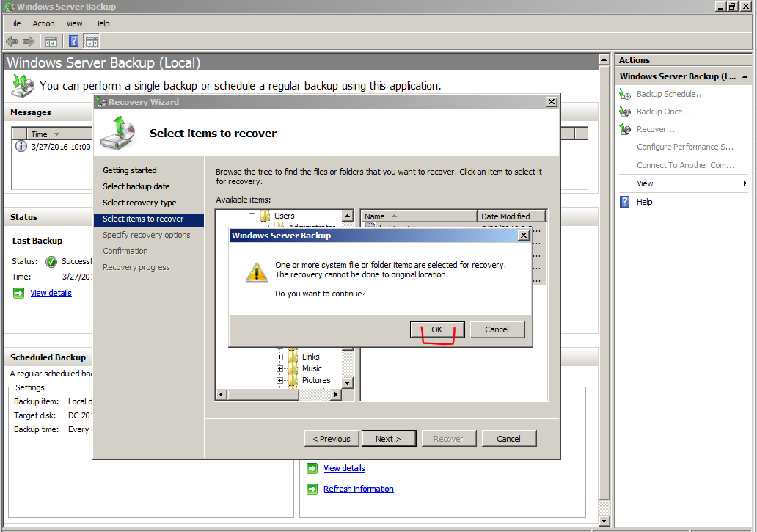Sort by the Name column header
Viewport: 757px width, 532px height.
pyautogui.click(x=419, y=216)
